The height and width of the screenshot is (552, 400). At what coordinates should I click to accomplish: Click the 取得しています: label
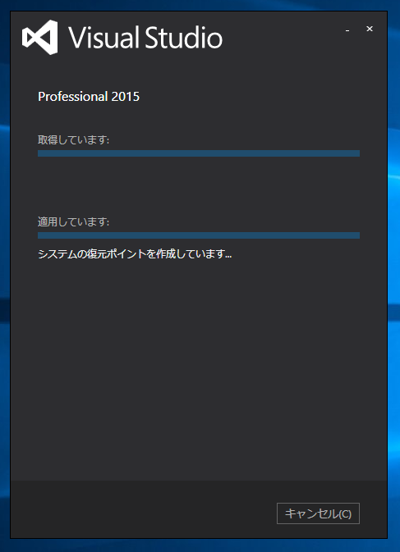click(74, 140)
